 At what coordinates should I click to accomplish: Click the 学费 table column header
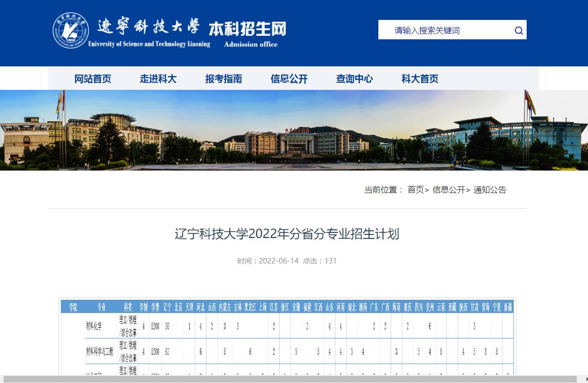155,307
